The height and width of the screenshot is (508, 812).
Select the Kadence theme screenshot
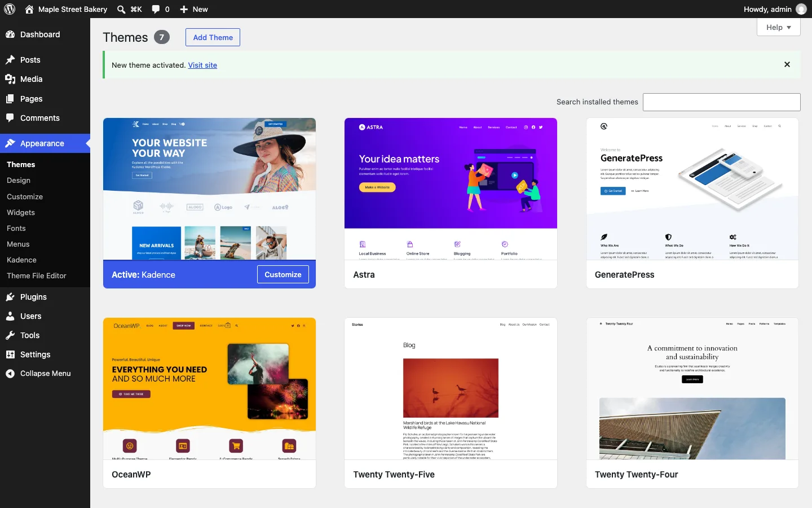coord(209,189)
